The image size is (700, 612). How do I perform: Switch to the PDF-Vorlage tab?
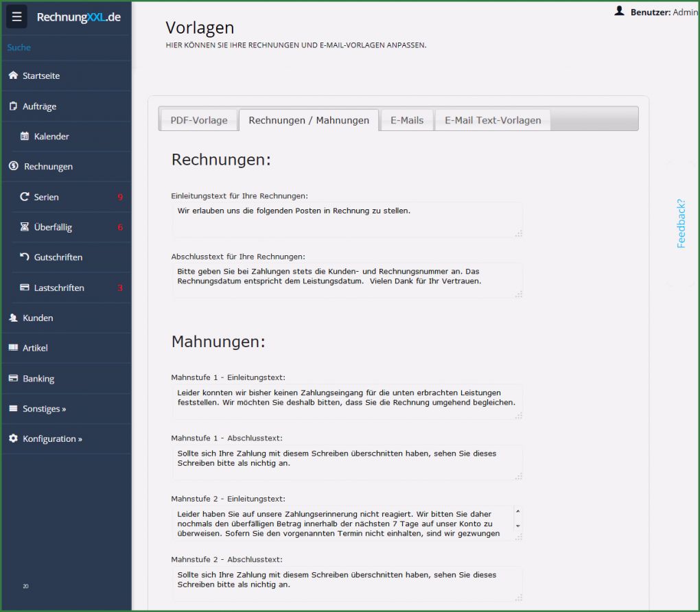[x=199, y=120]
